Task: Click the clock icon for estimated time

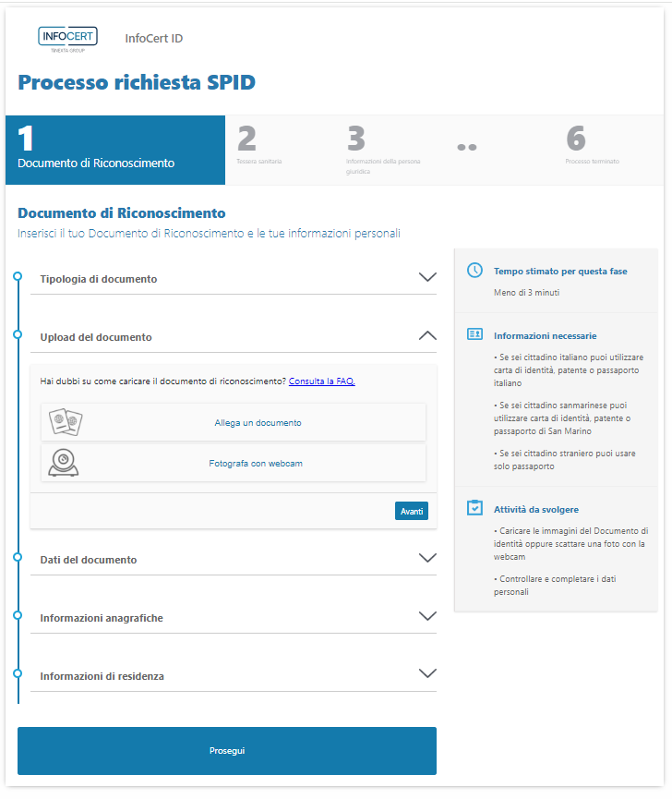Action: point(474,271)
